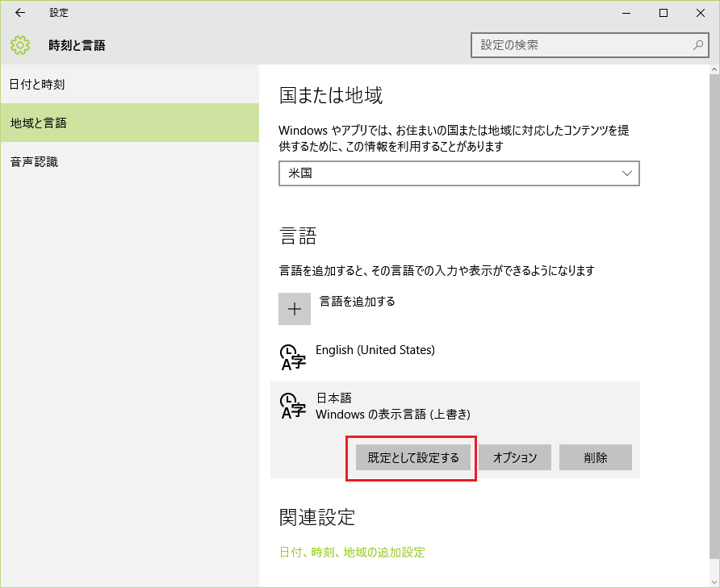Click 言語を追加する label
The height and width of the screenshot is (588, 720).
[358, 301]
